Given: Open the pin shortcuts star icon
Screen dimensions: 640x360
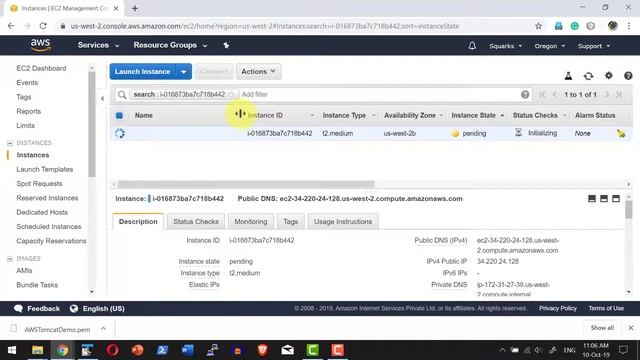Looking at the screenshot, I should pos(226,45).
